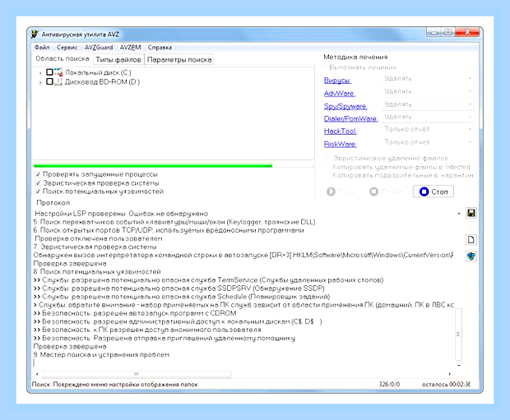Expand the Локальный диск (C:) tree node

point(40,73)
